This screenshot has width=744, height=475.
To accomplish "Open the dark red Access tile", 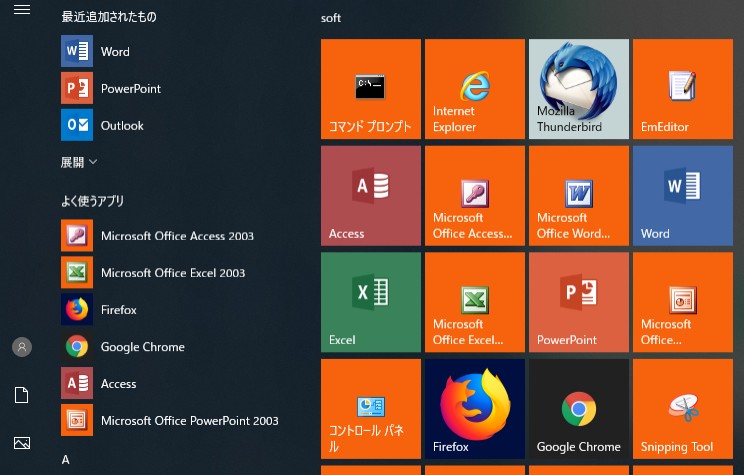I will click(371, 196).
